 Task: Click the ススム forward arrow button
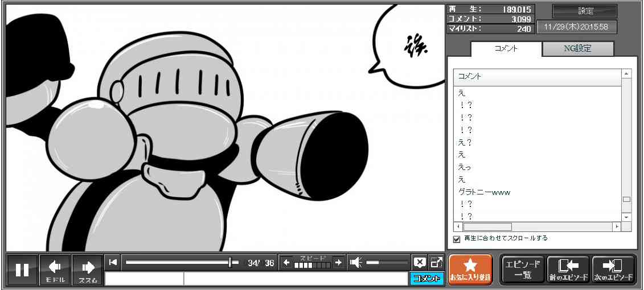88,270
